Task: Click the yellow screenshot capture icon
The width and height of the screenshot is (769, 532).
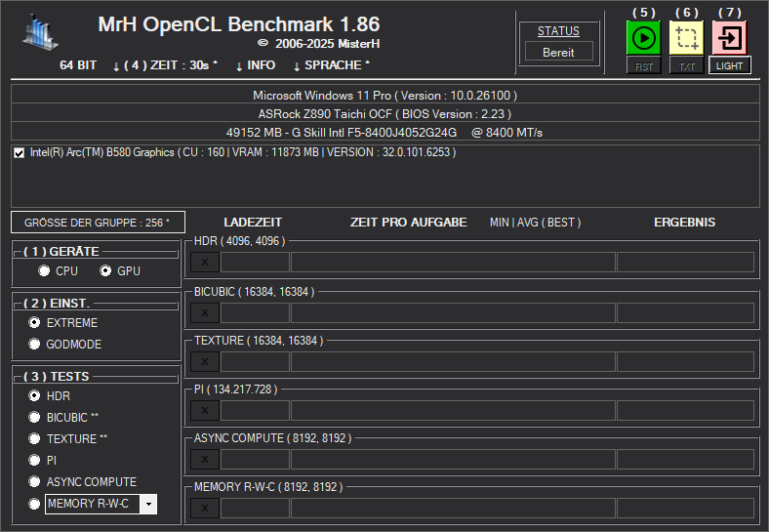Action: tap(686, 38)
